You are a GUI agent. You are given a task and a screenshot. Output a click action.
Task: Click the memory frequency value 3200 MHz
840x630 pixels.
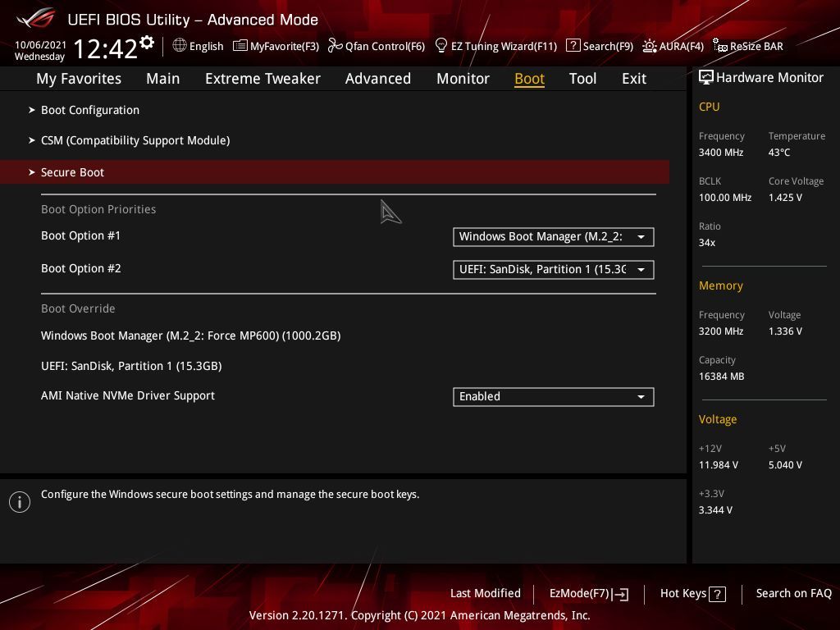pos(721,331)
